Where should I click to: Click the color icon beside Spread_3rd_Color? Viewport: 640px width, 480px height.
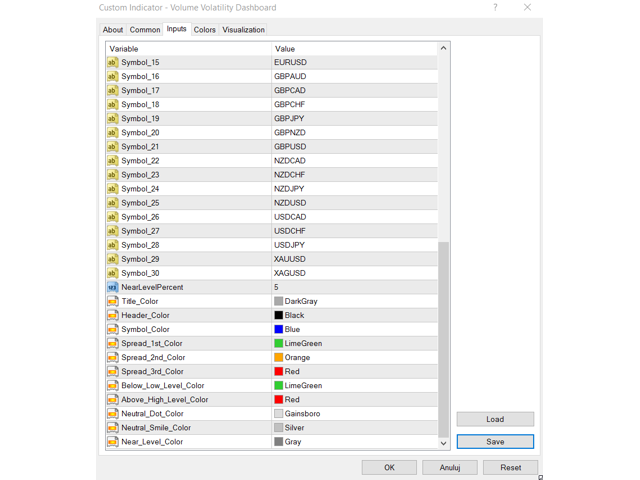[x=112, y=372]
